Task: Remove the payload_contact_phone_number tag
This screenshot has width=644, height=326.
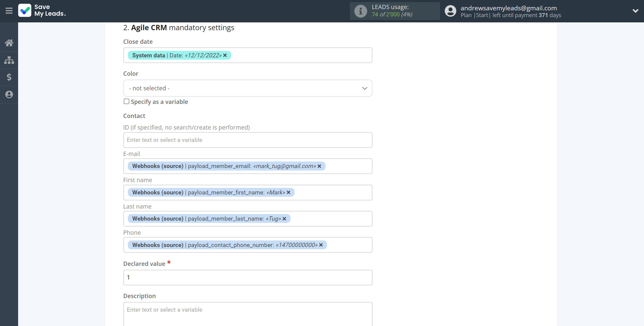Action: 321,245
